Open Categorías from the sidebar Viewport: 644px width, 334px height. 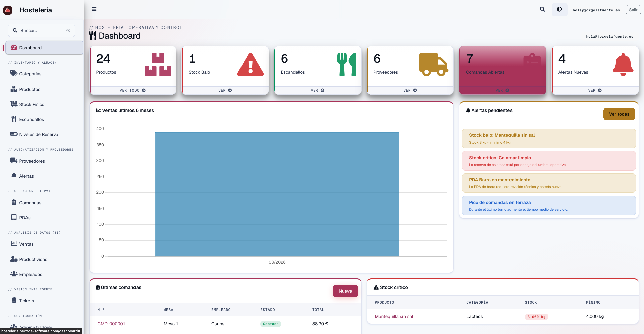point(30,74)
